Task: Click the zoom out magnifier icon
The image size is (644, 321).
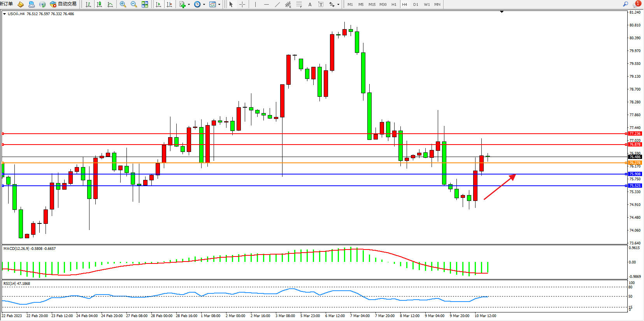Action: 134,4
